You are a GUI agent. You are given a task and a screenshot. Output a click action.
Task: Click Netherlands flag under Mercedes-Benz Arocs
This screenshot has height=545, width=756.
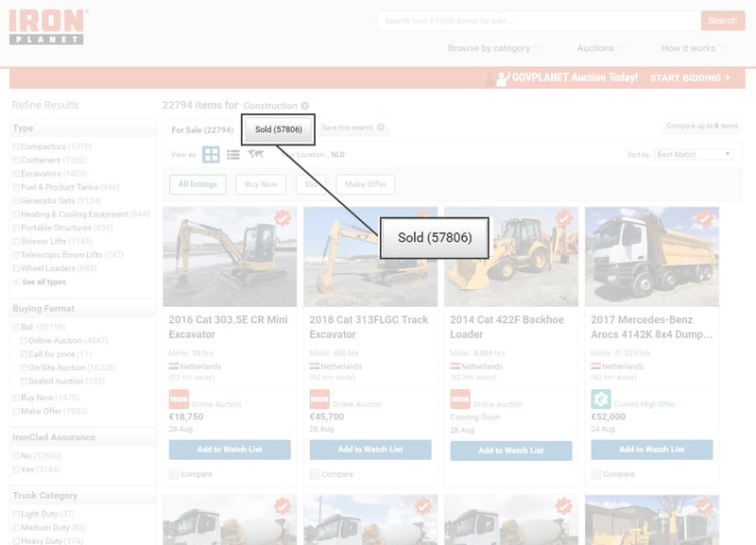(x=596, y=366)
